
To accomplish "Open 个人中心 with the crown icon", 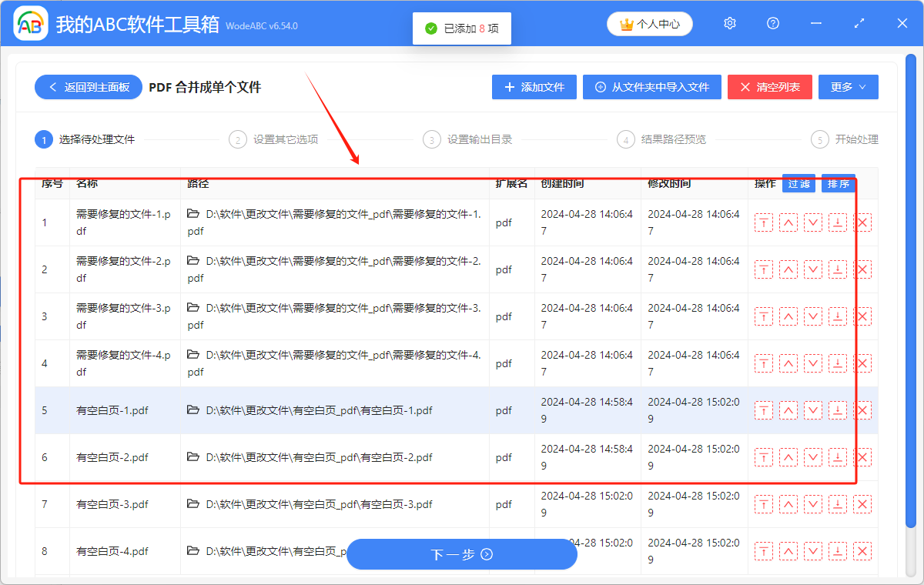I will click(649, 23).
